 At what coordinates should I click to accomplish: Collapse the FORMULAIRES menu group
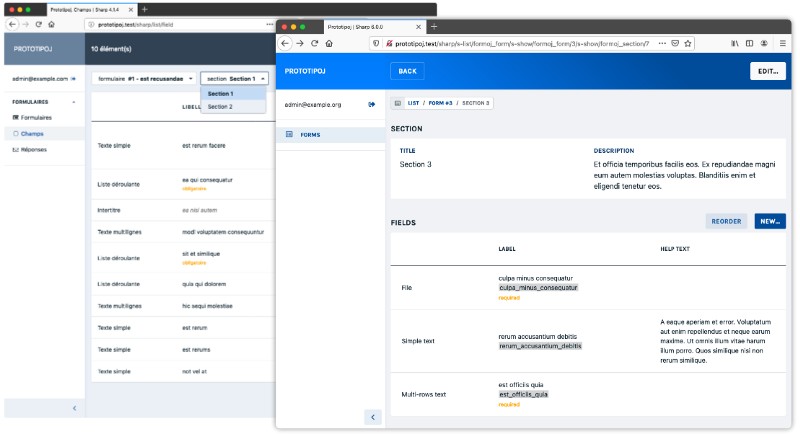[x=74, y=102]
